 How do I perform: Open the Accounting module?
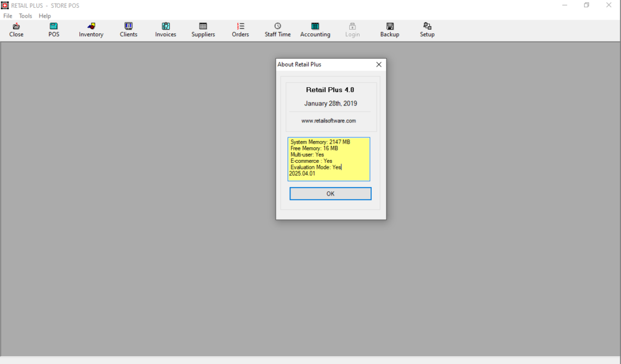[315, 30]
